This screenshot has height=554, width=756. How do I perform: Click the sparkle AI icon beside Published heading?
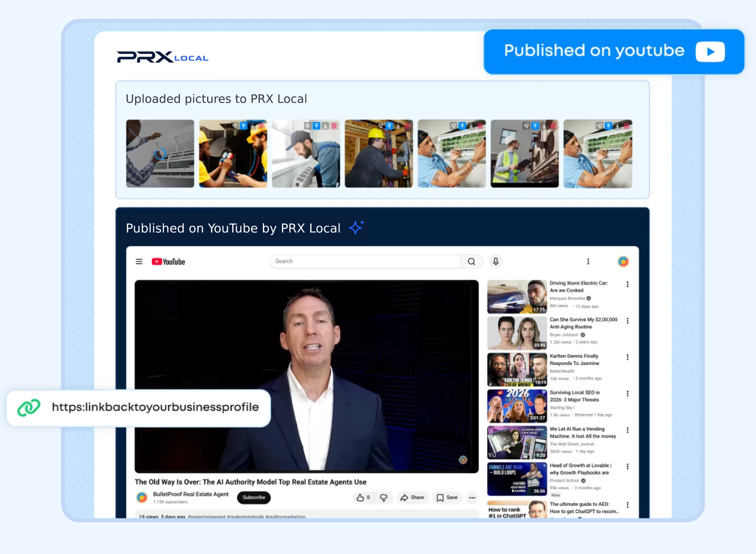356,228
